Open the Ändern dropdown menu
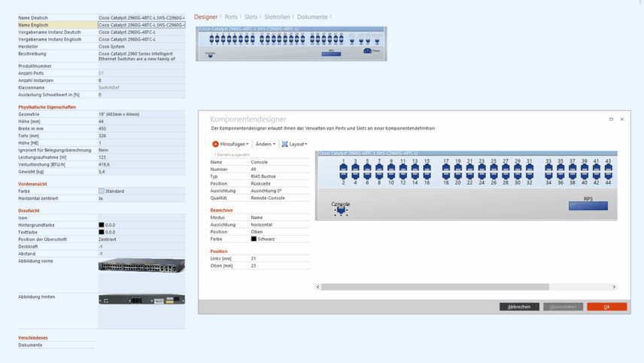644x363 pixels. click(265, 144)
